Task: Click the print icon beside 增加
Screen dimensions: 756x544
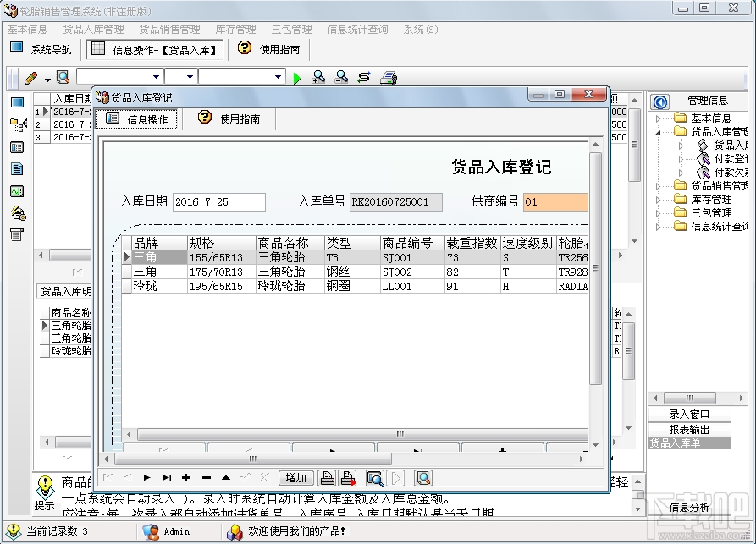Action: (x=328, y=477)
